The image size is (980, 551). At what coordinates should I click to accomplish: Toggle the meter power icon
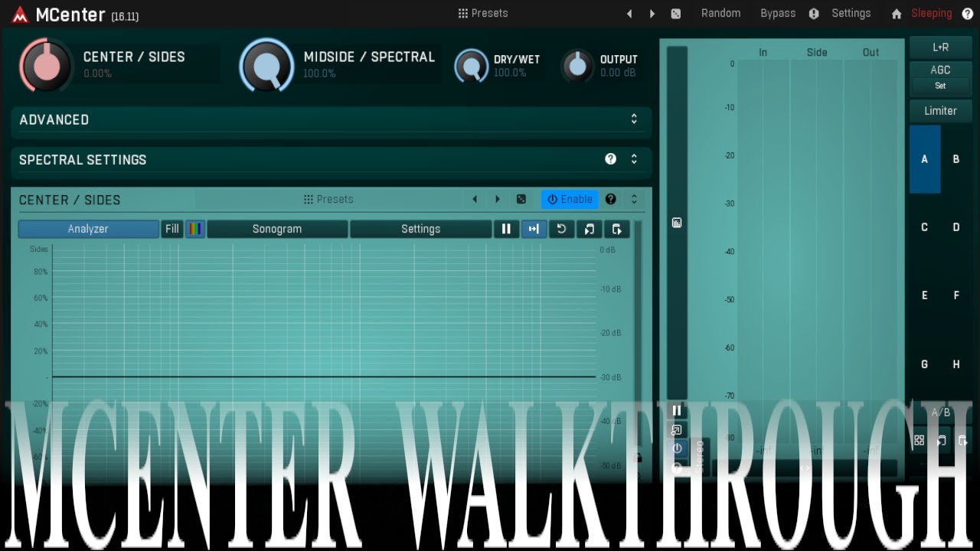(x=677, y=448)
